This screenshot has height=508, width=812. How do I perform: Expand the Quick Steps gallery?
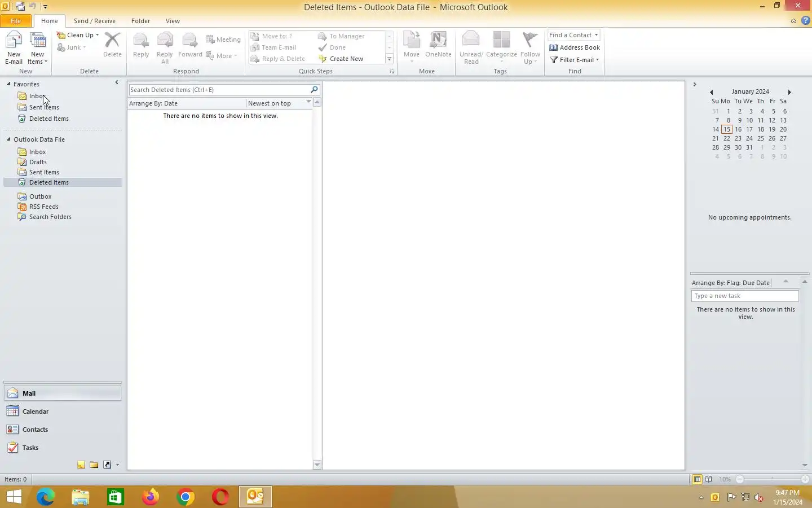(x=389, y=59)
